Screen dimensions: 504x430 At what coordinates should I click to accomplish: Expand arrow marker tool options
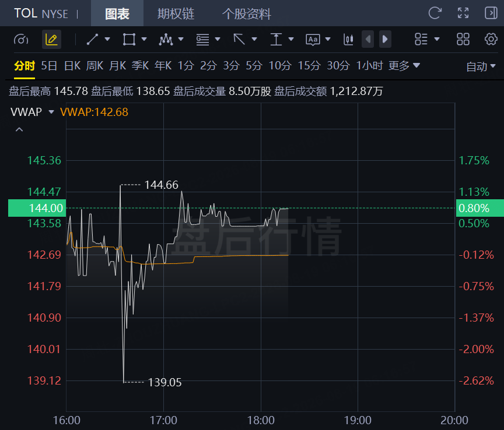(x=254, y=39)
